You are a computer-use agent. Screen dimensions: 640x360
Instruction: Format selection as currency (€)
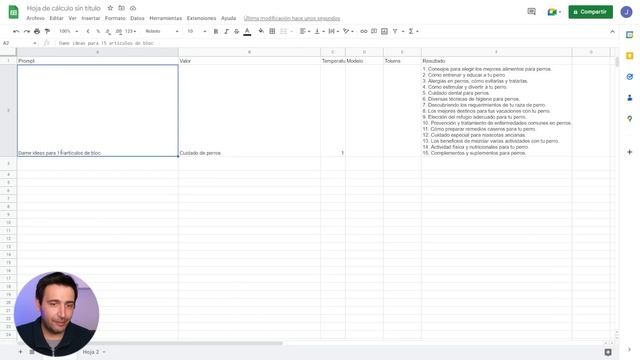(x=88, y=31)
